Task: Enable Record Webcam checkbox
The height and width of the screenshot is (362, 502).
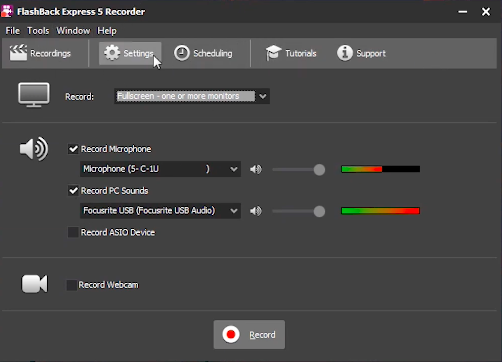Action: point(71,285)
